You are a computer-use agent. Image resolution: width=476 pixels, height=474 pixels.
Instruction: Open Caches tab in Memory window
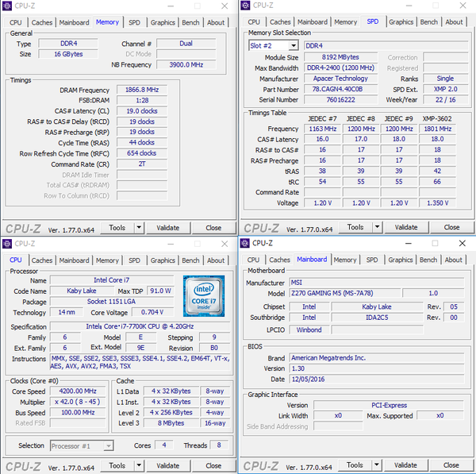point(42,22)
